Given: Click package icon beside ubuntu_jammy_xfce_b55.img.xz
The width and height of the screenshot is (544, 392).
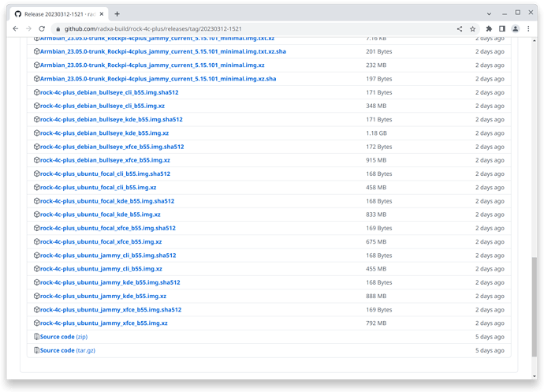Looking at the screenshot, I should tap(36, 323).
